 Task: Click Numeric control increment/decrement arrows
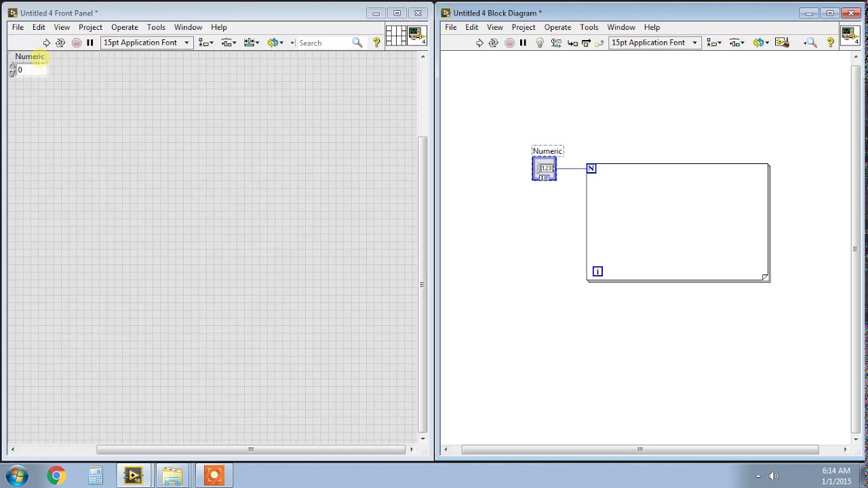tap(12, 70)
